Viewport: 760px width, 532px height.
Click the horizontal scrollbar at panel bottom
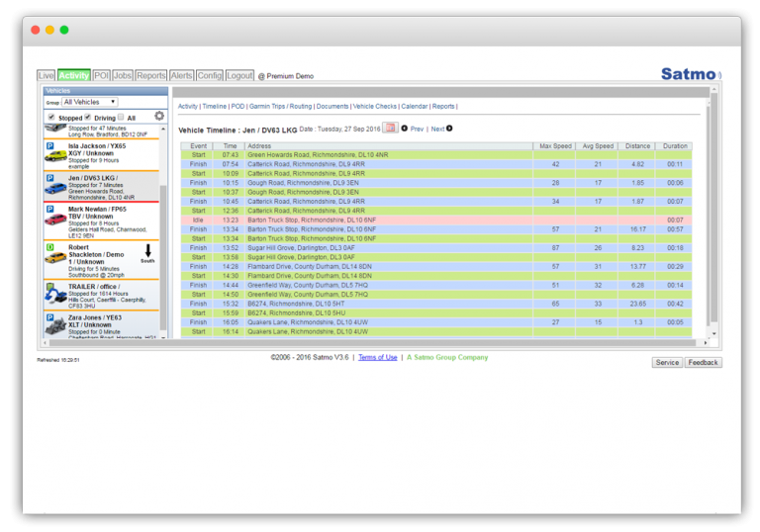pyautogui.click(x=375, y=342)
